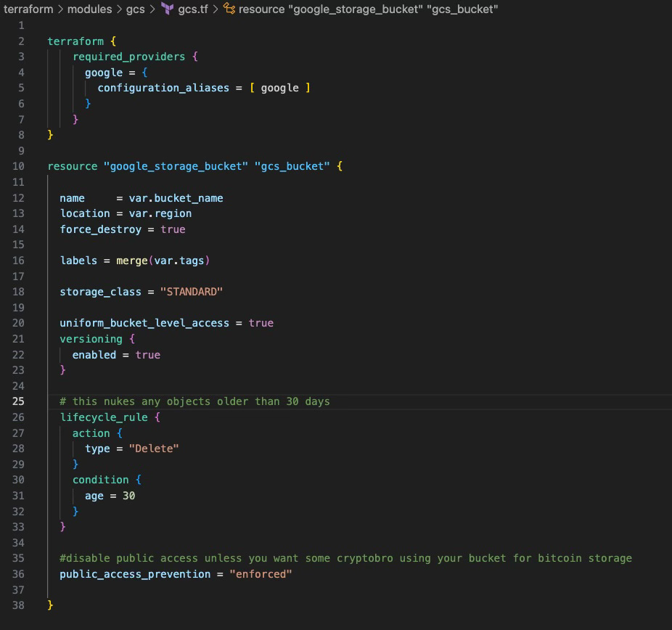
Task: Click the 'location' attribute on line 13
Action: pos(85,213)
